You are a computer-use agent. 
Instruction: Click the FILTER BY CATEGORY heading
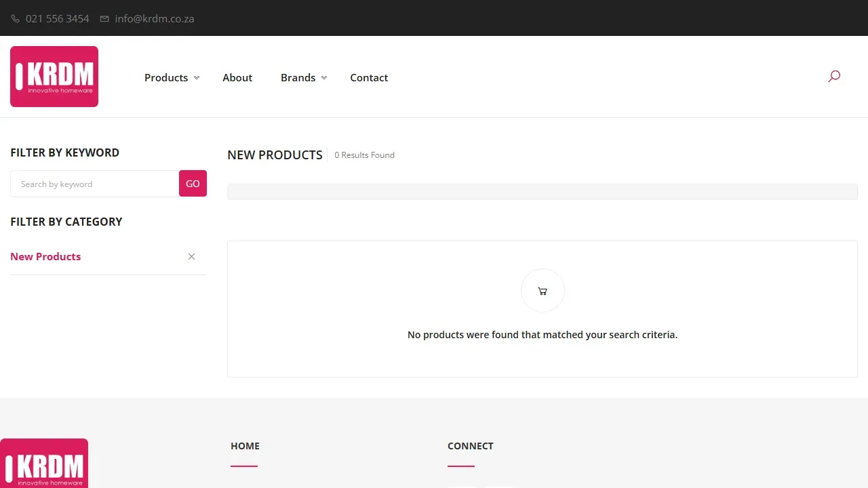(x=66, y=222)
